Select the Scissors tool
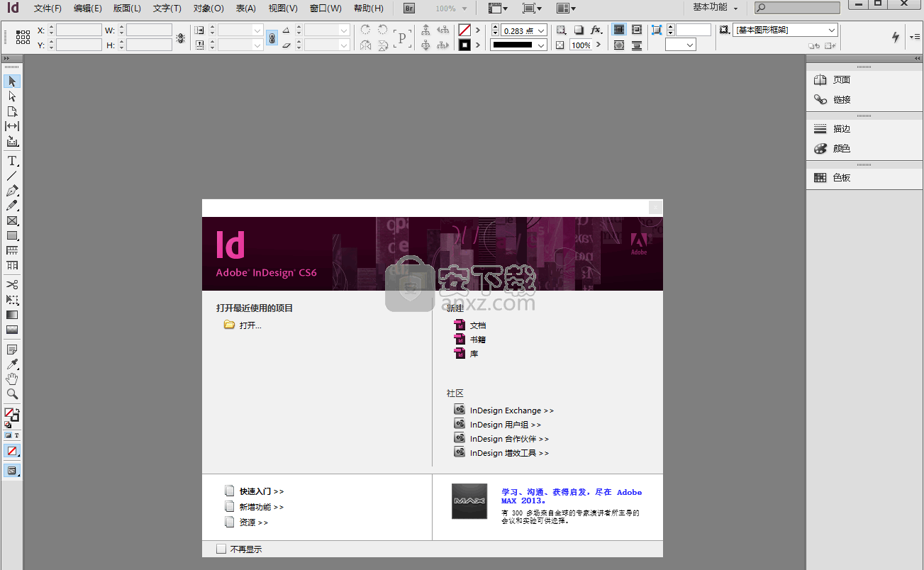Image resolution: width=924 pixels, height=570 pixels. pyautogui.click(x=12, y=285)
